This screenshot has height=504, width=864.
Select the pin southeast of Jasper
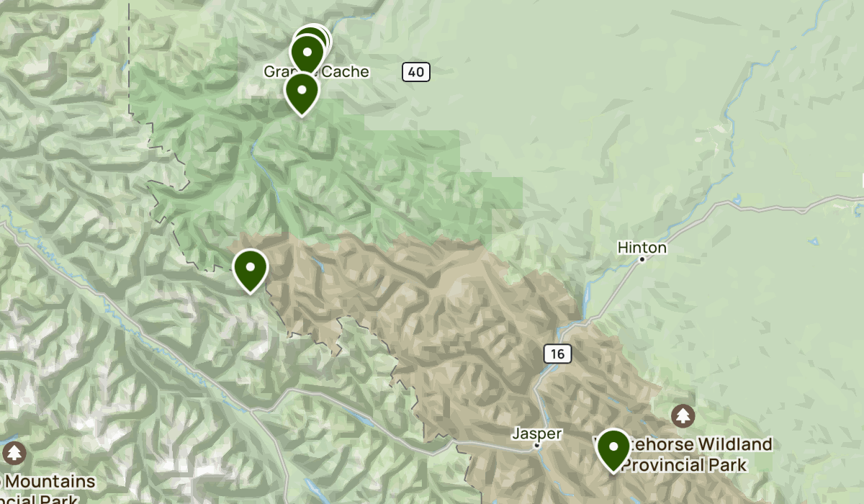click(x=613, y=449)
